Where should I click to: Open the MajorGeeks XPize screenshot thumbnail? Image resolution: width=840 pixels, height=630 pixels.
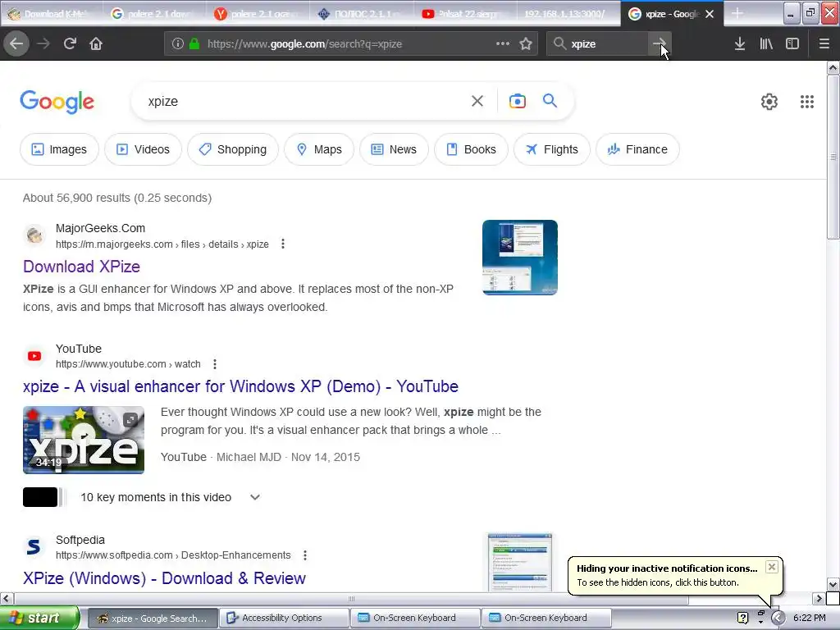click(519, 257)
